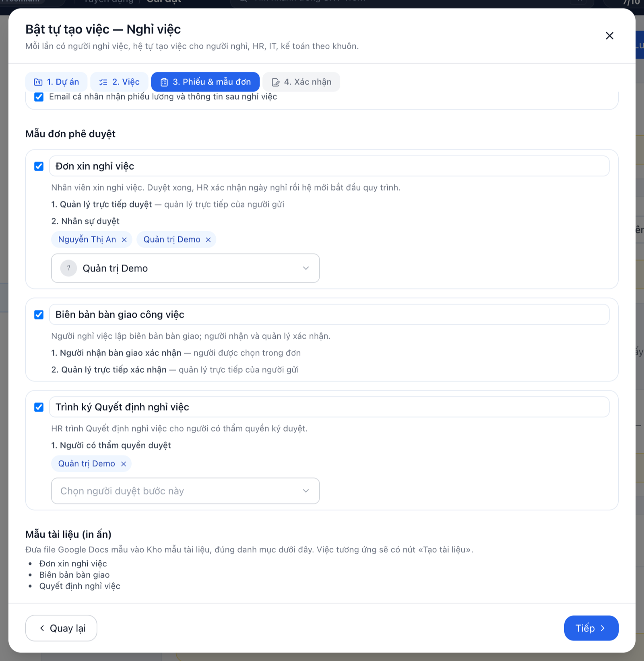Click 2. Quản lý trực tiếp xác nhận step
Image resolution: width=644 pixels, height=661 pixels.
109,370
